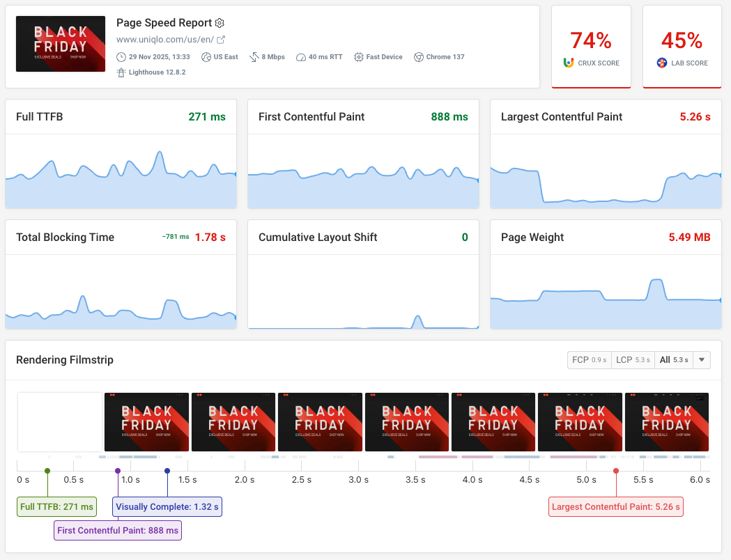
Task: Click the US East location icon
Action: coord(206,57)
